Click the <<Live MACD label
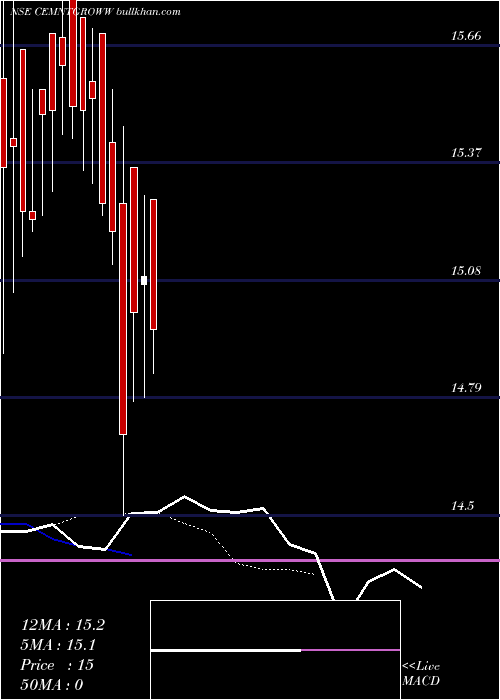 [421, 674]
